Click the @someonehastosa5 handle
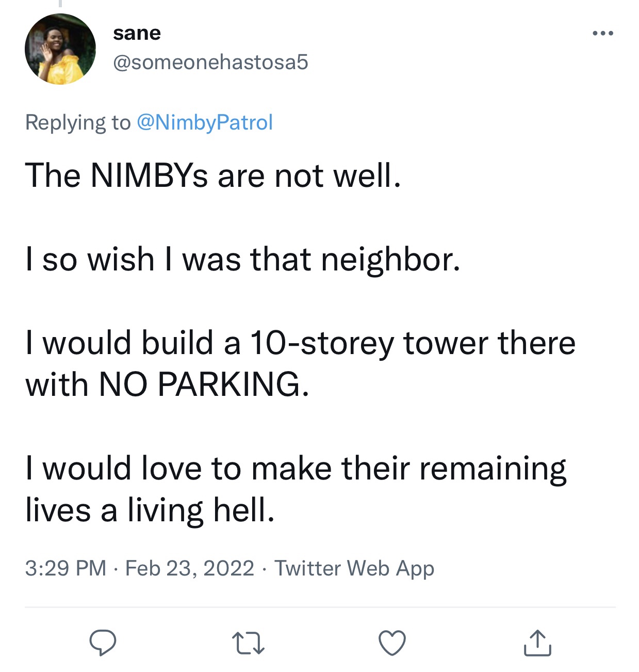Image resolution: width=639 pixels, height=672 pixels. (x=210, y=62)
